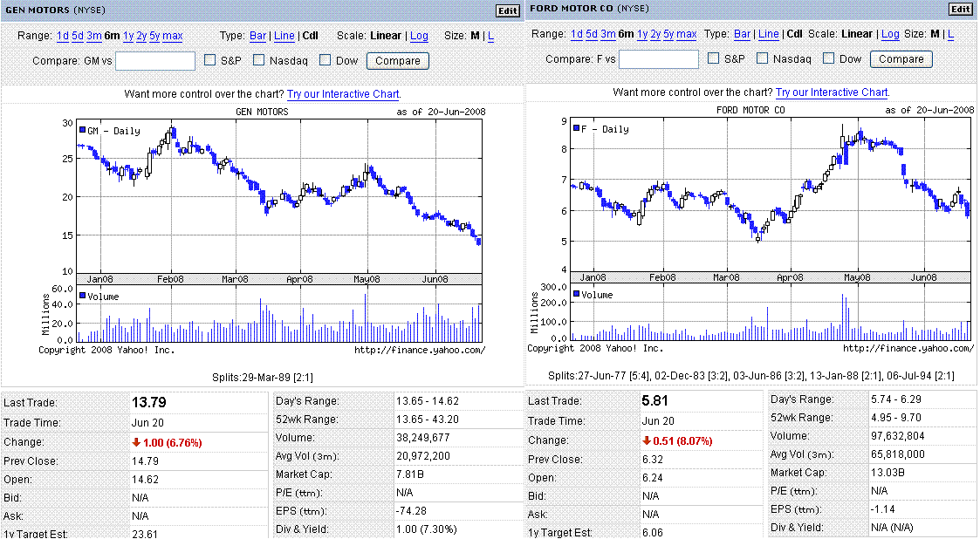The image size is (980, 539).
Task: Click the GM candlestick price chart
Action: tap(278, 197)
